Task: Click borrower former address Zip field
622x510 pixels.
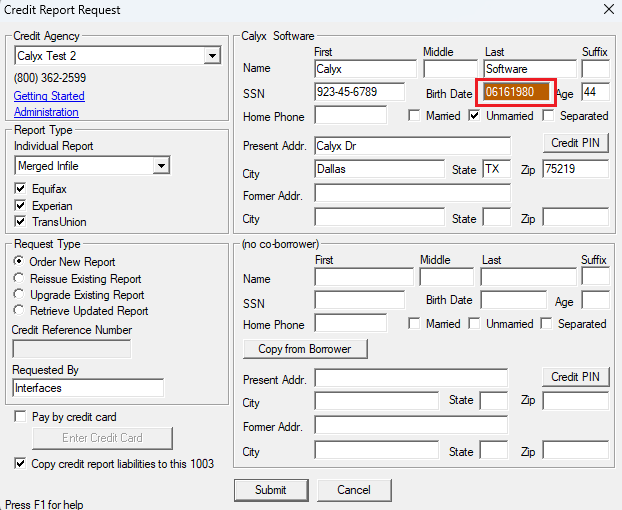Action: (x=576, y=217)
